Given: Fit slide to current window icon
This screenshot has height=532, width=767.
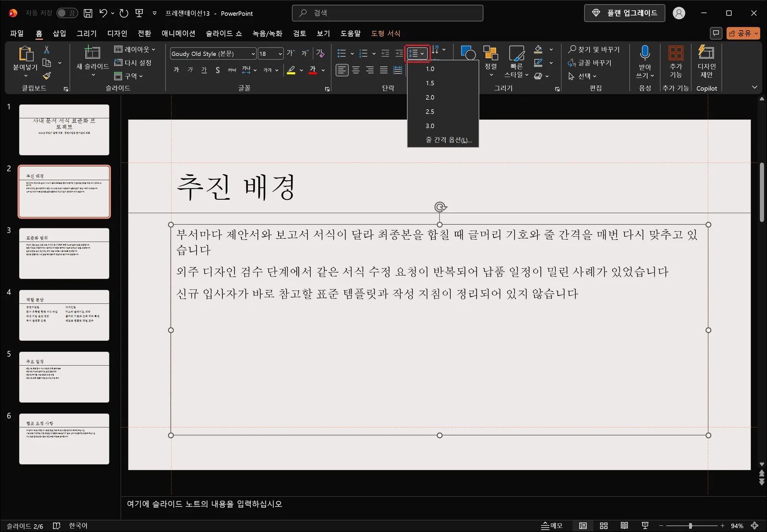Looking at the screenshot, I should coord(755,526).
